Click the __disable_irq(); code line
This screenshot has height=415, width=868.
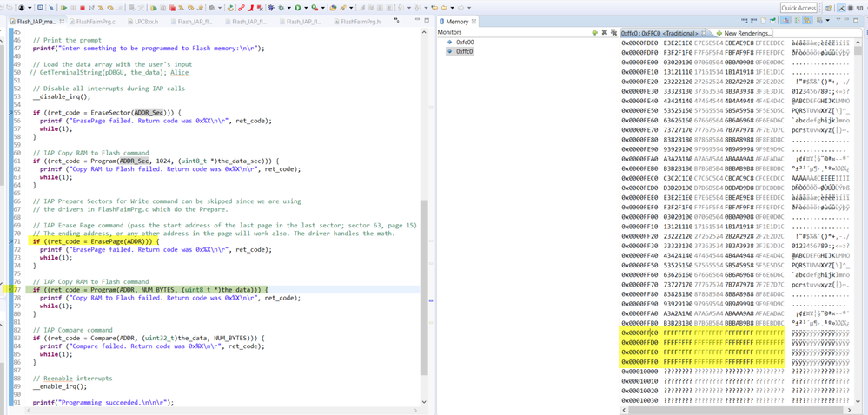61,96
